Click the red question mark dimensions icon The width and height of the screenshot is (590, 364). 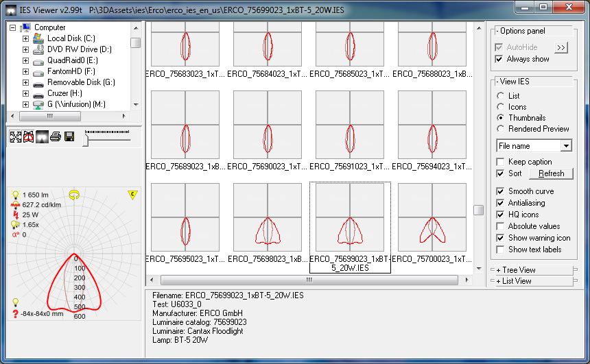tap(15, 313)
